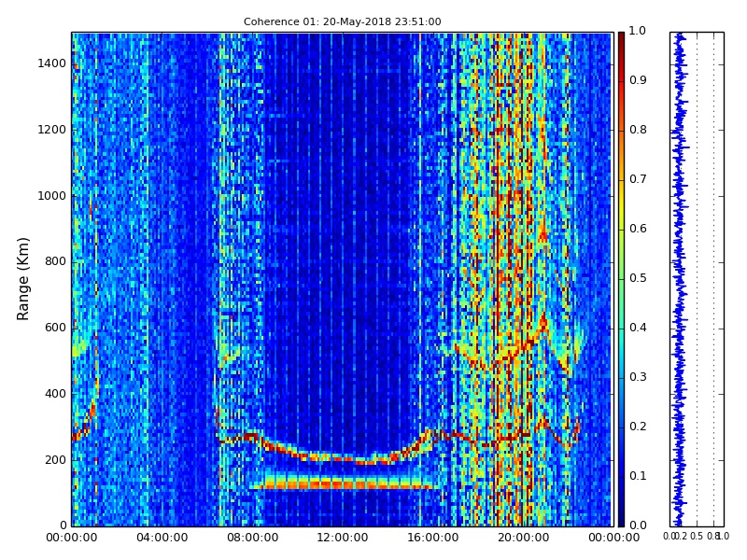Screen dimensions: 747x560
Task: Click the 1000 range tick label
Action: click(x=52, y=196)
